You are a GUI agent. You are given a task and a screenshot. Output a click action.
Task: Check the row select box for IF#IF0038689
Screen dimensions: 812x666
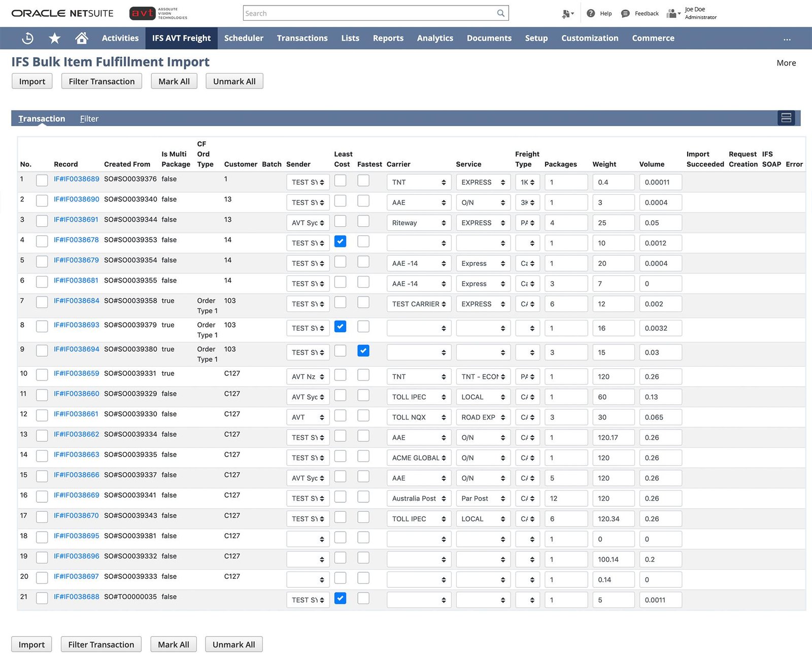point(42,180)
